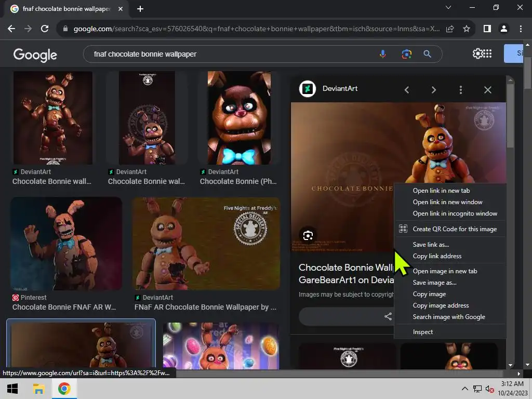
Task: Click the magnifier search button
Action: coord(427,54)
